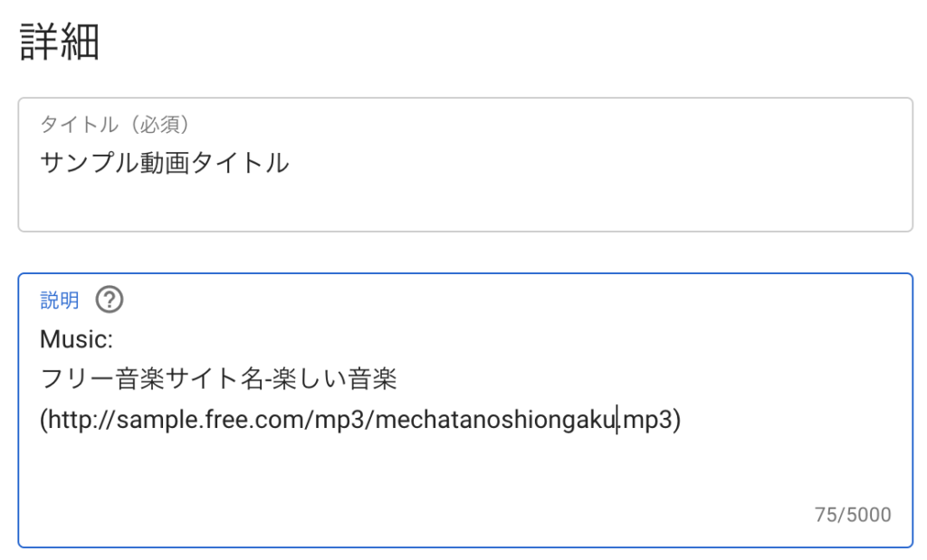Place cursor on the Music: line
The height and width of the screenshot is (560, 927).
[76, 339]
